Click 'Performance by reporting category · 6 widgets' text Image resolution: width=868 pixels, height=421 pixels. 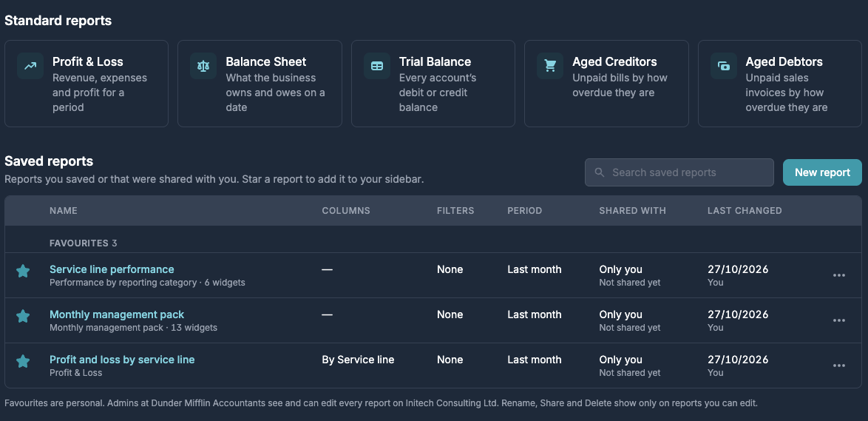coord(147,283)
